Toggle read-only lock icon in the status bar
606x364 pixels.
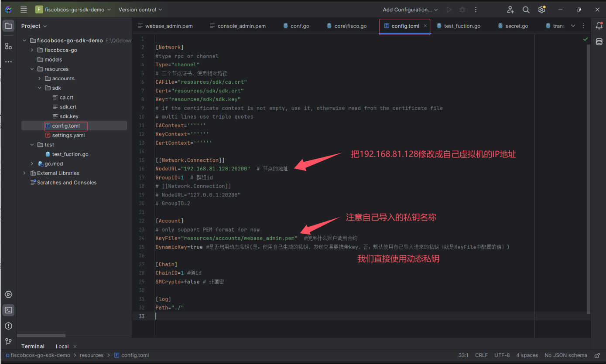pos(597,355)
